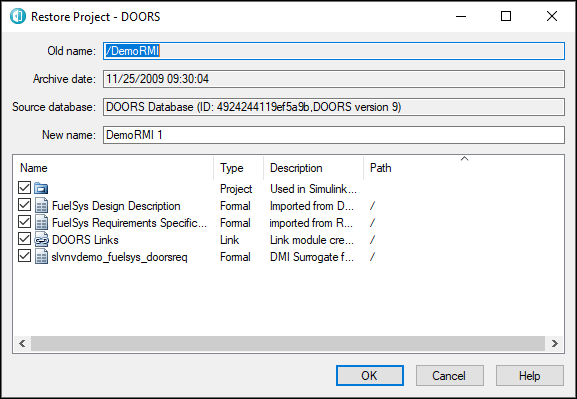This screenshot has height=399, width=577.
Task: Uncheck the Project row checkbox
Action: pos(24,187)
